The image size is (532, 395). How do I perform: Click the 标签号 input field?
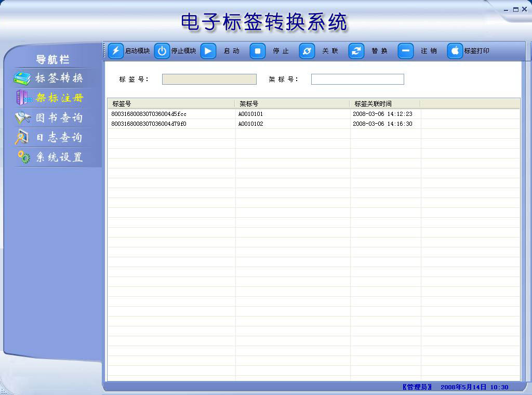point(209,80)
